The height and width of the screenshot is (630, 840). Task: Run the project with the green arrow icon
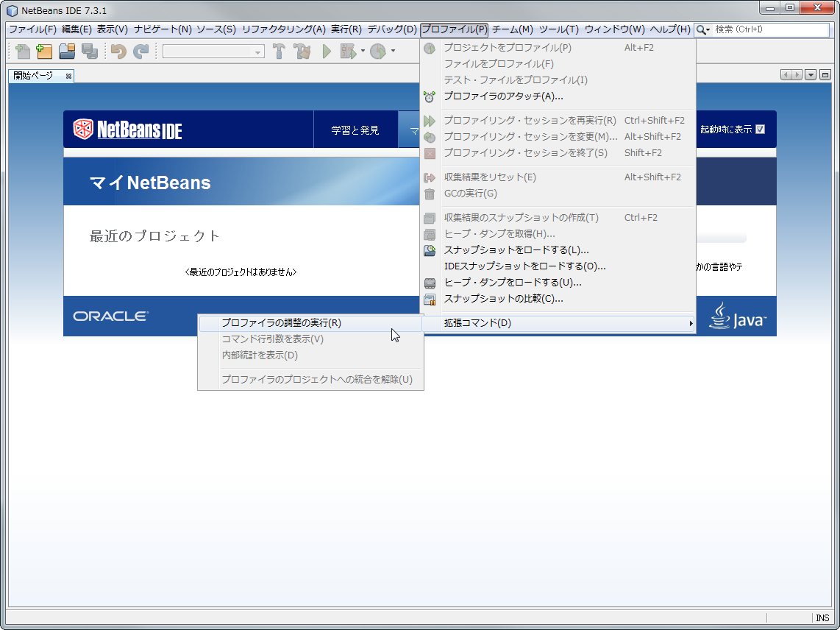coord(326,52)
